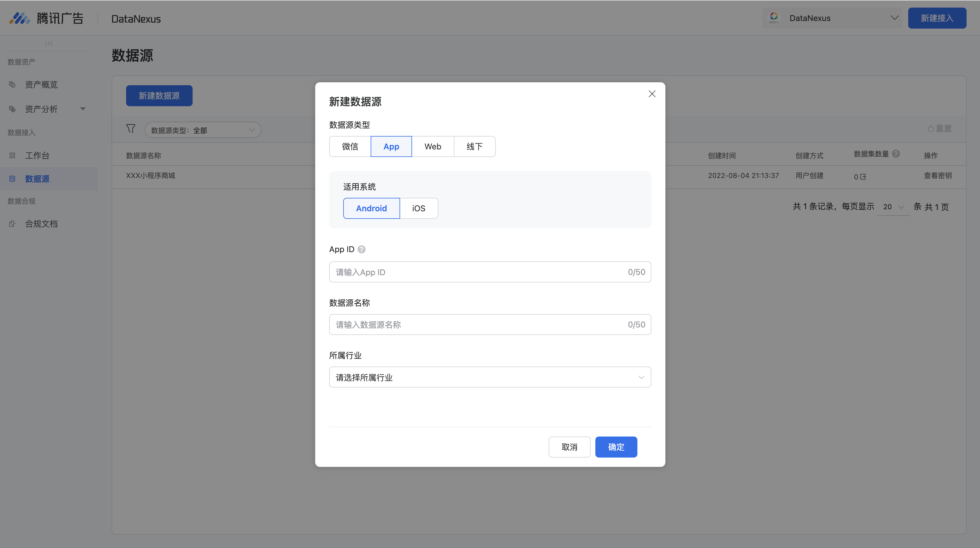Image resolution: width=980 pixels, height=548 pixels.
Task: Choose Android as the applicable system
Action: [371, 208]
